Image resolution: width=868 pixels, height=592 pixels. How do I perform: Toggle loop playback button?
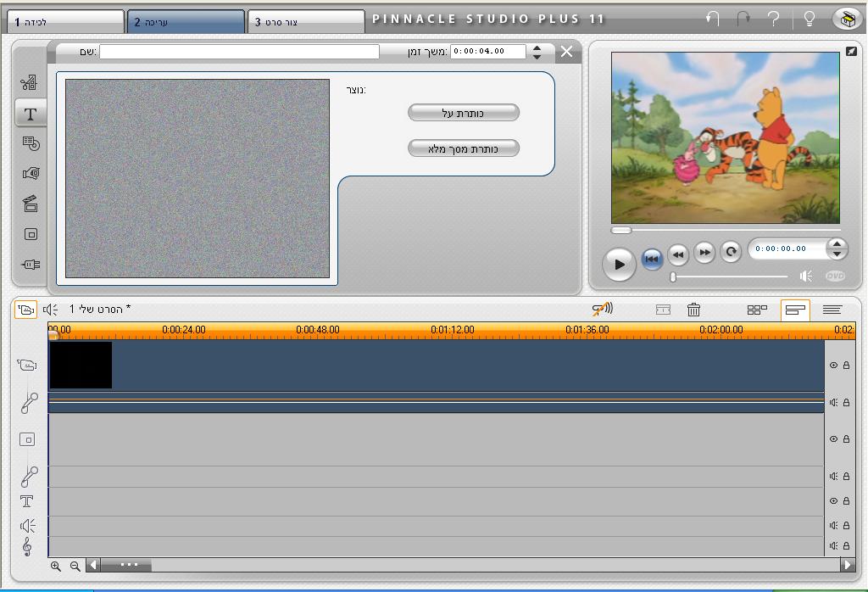pos(731,252)
